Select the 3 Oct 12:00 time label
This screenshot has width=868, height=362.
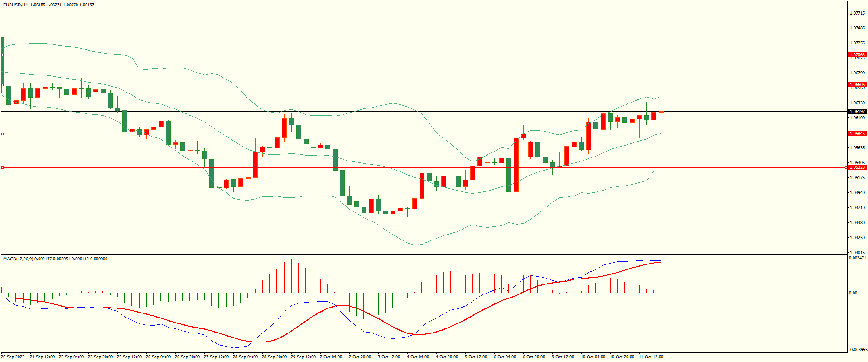(389, 357)
